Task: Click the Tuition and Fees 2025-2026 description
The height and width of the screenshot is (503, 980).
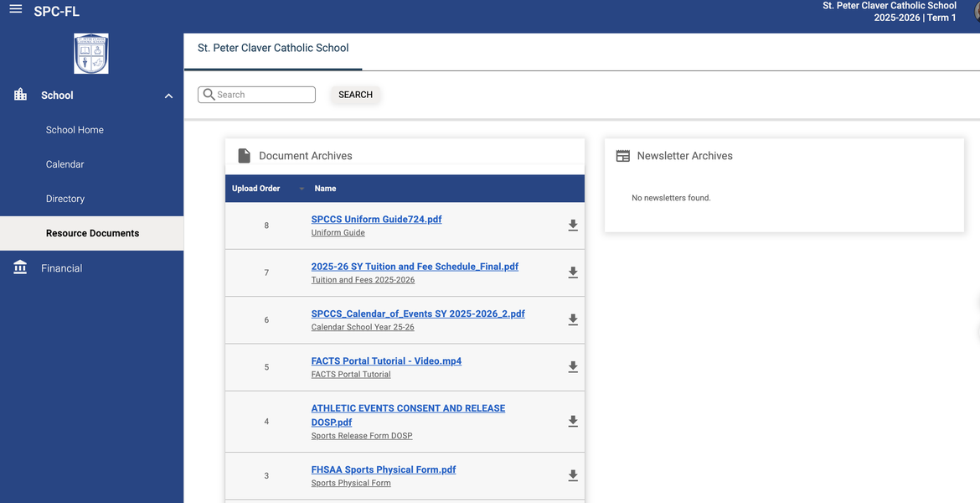Action: 364,280
